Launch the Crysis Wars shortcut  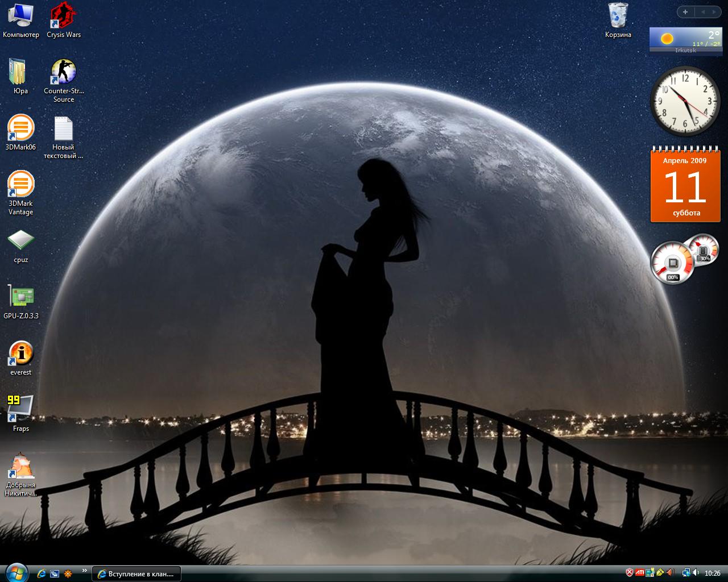click(64, 20)
